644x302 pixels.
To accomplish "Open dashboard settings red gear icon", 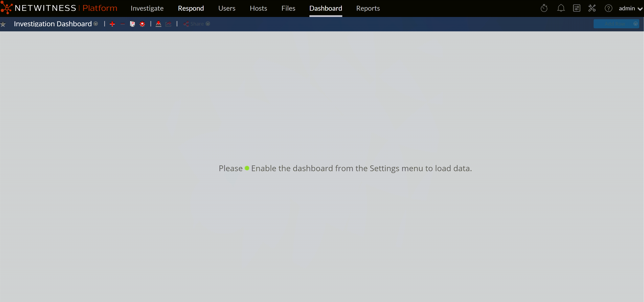I will point(142,24).
